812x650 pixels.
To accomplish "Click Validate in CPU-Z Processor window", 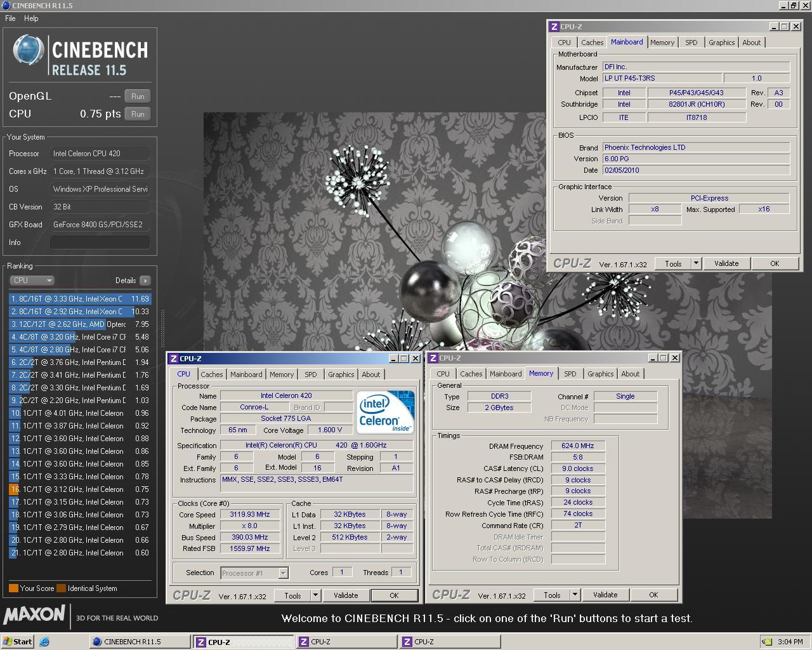I will coord(345,595).
